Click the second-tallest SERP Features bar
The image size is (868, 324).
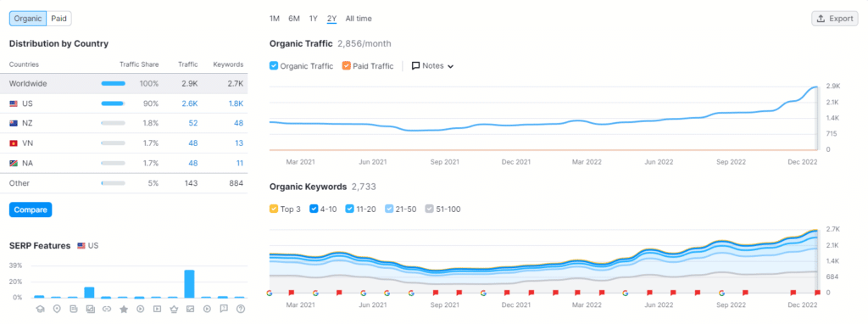[x=90, y=293]
